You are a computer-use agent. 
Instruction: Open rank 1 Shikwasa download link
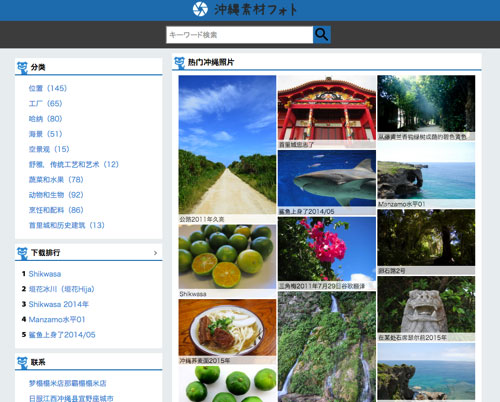[x=45, y=274]
